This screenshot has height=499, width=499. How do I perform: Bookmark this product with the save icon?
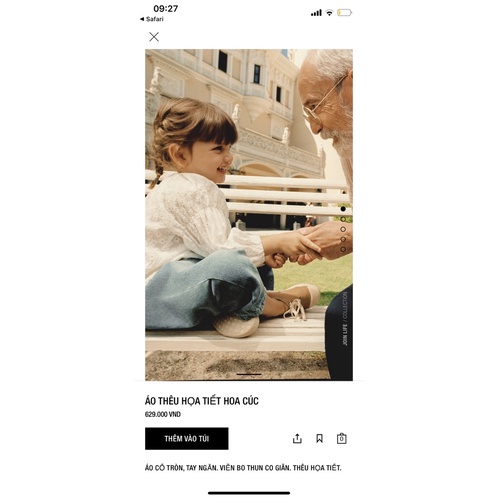point(319,438)
